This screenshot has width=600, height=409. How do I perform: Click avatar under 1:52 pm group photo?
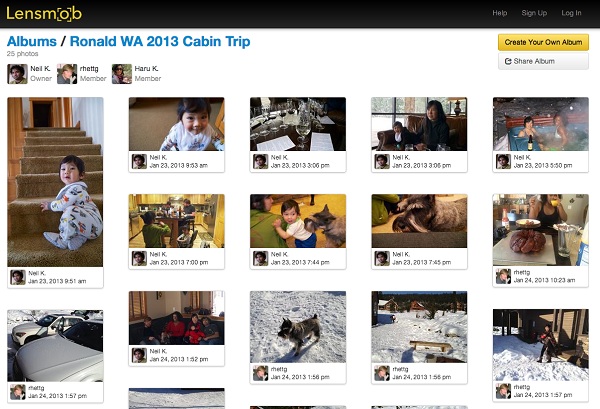point(139,355)
